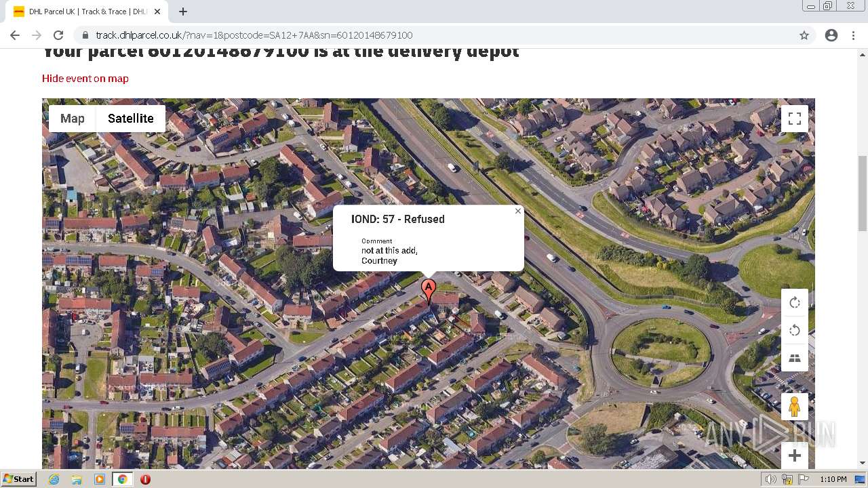Toggle fullscreen map view
The image size is (868, 488).
click(x=795, y=119)
